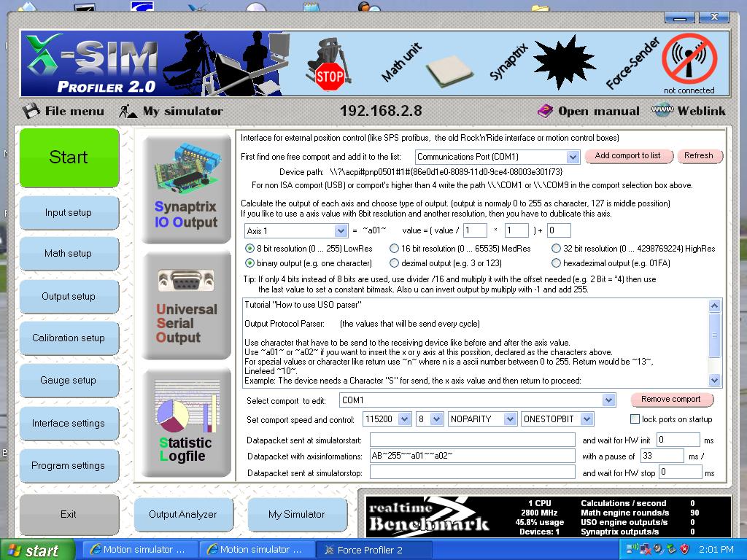747x560 pixels.
Task: Open the ONESTOPBIT dropdown
Action: (x=587, y=419)
